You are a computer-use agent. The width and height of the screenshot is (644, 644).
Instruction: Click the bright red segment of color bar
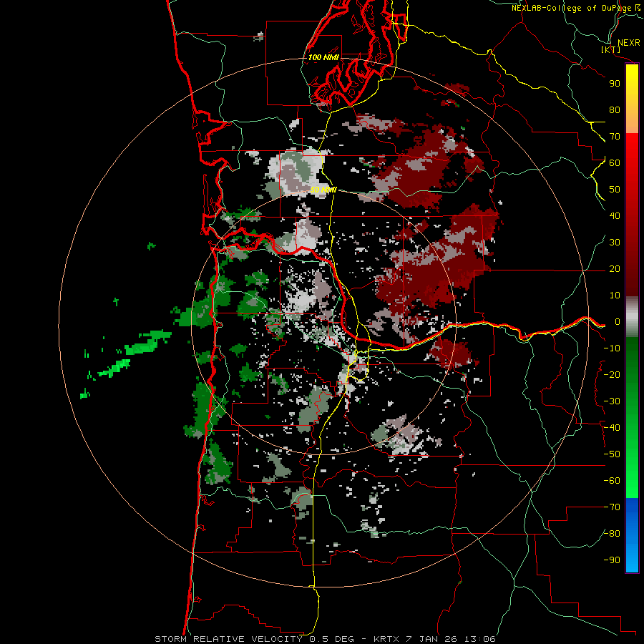tap(632, 149)
